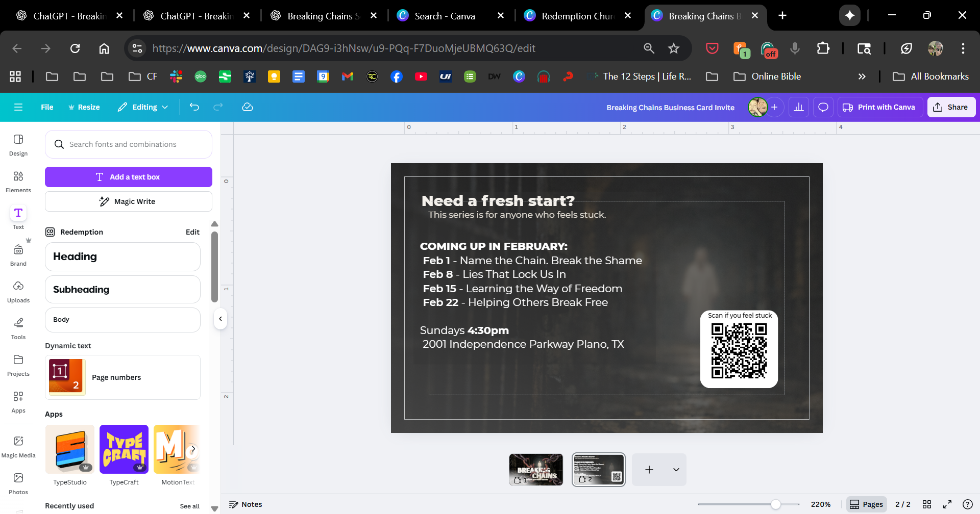
Task: Open the add page options chevron
Action: 676,470
